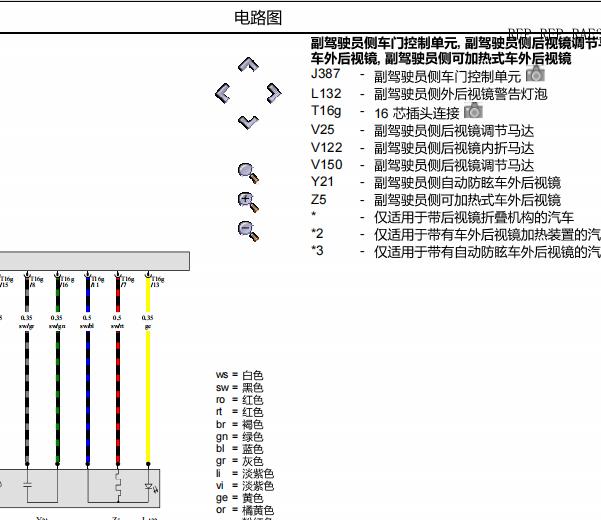The height and width of the screenshot is (520, 601).
Task: Click the *3 footnote entry
Action: pyautogui.click(x=456, y=251)
